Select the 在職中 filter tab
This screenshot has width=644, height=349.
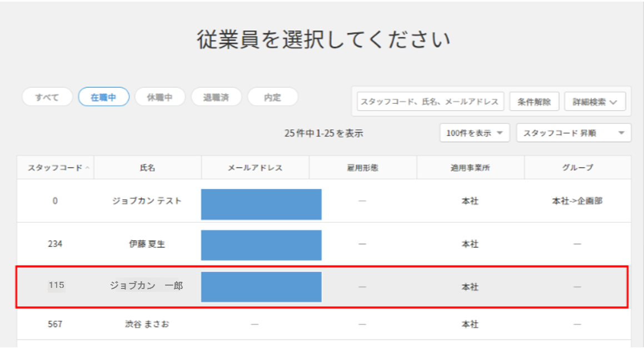pos(103,97)
